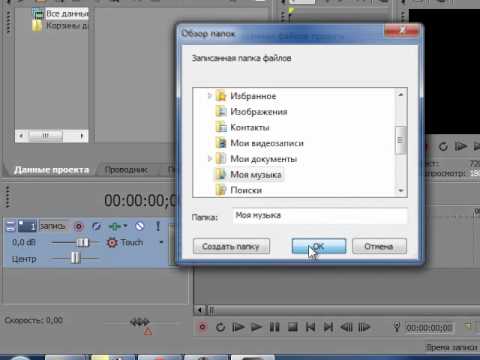Click the track number 1 box
Screen dimensions: 480x360
[x=27, y=227]
